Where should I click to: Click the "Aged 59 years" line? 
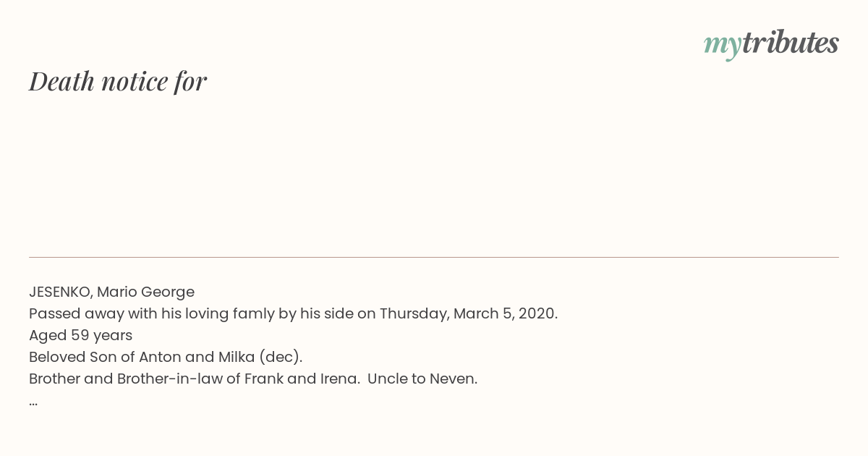pos(81,335)
